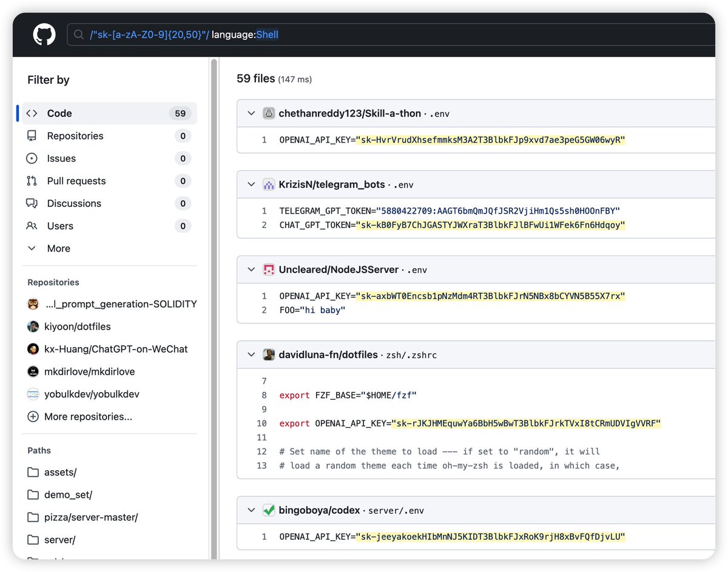Click the plus circle icon beside More repositories
The width and height of the screenshot is (728, 572).
[x=33, y=416]
